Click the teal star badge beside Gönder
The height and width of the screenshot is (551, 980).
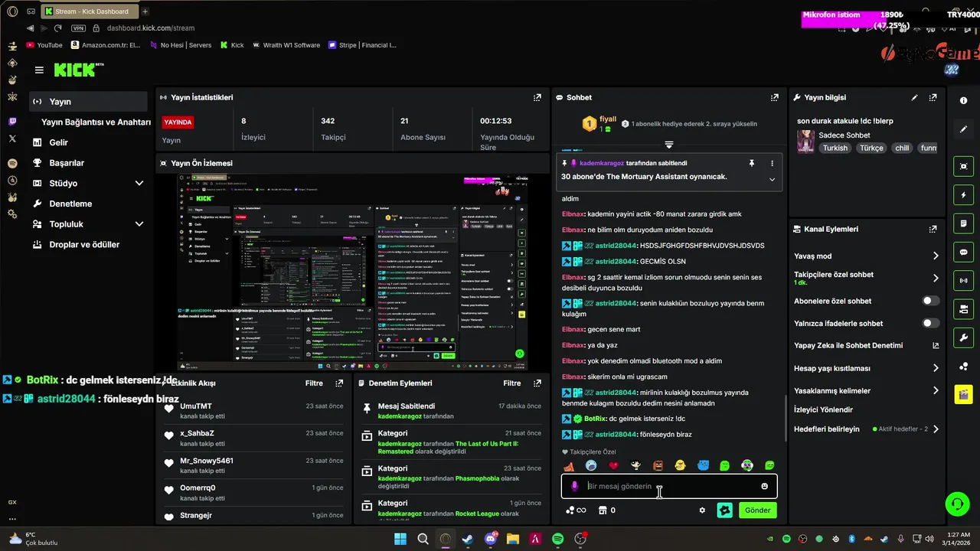click(x=724, y=510)
